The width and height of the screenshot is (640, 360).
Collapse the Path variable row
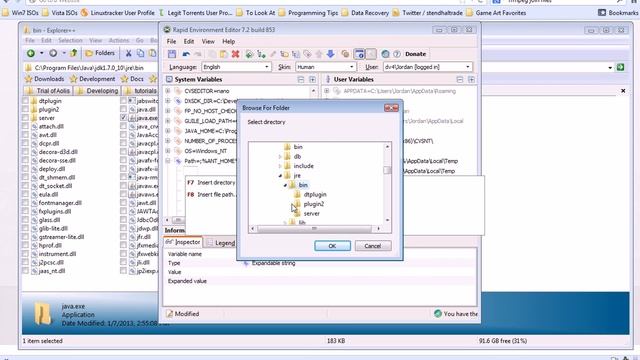(x=168, y=161)
